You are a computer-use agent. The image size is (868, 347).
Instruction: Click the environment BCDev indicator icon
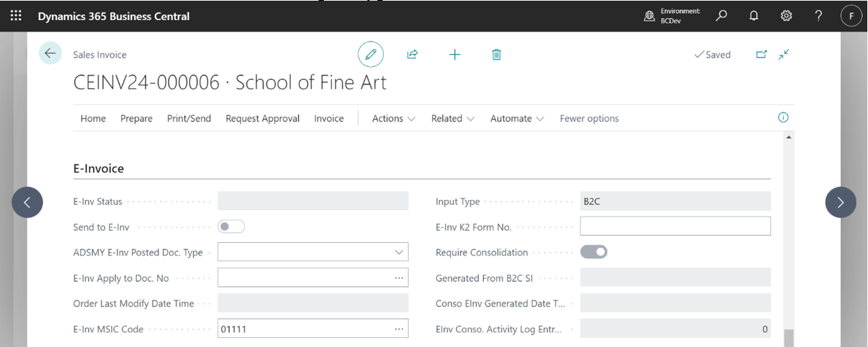649,16
